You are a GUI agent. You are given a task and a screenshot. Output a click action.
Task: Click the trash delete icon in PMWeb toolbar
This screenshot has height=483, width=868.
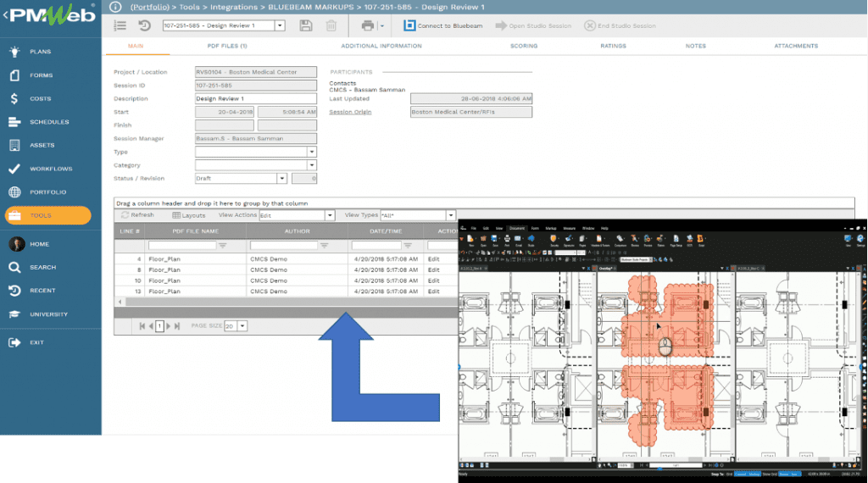point(331,25)
